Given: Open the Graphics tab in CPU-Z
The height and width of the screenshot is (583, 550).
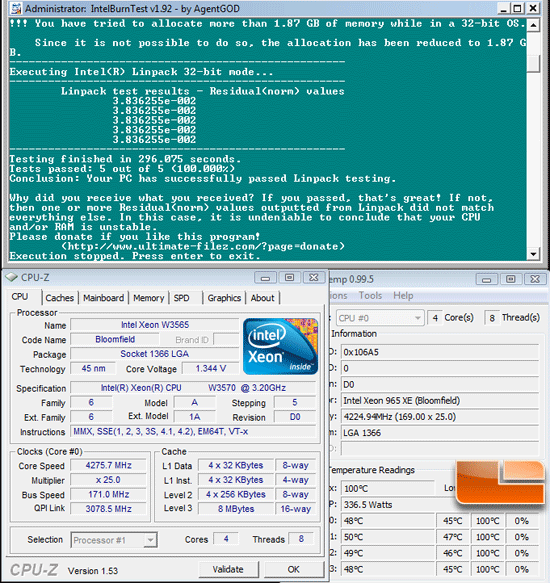Looking at the screenshot, I should click(x=224, y=298).
